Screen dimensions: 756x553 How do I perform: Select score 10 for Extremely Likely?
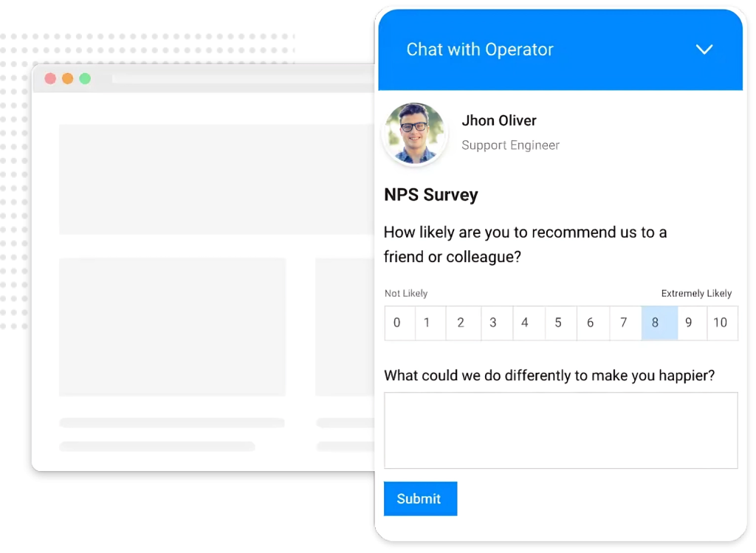point(722,323)
